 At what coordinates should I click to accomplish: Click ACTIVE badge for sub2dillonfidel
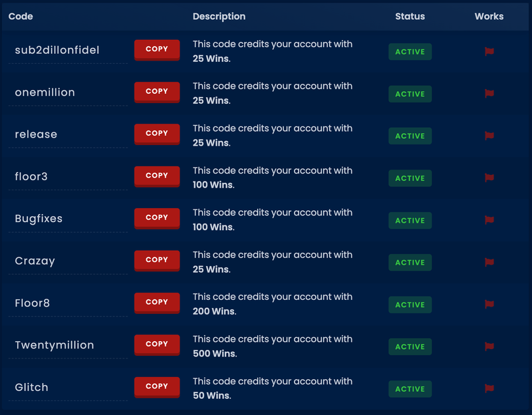(x=410, y=52)
